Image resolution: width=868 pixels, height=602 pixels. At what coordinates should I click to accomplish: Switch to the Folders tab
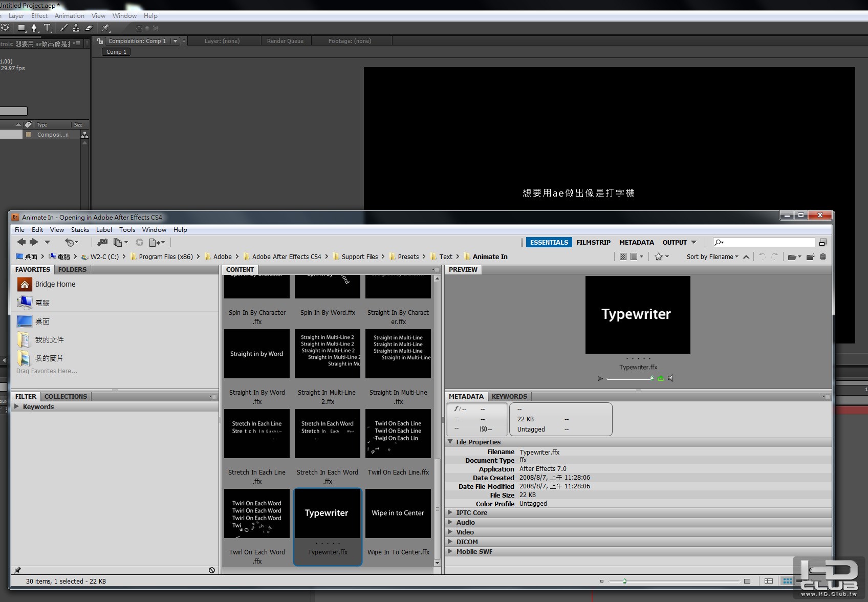pos(72,270)
